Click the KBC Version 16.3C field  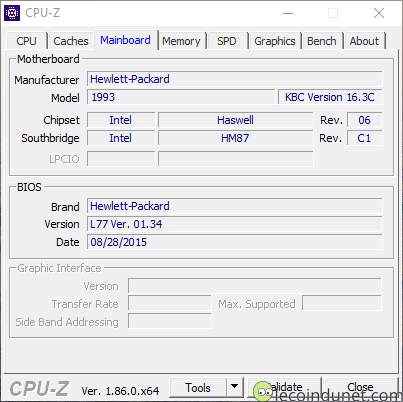click(330, 97)
